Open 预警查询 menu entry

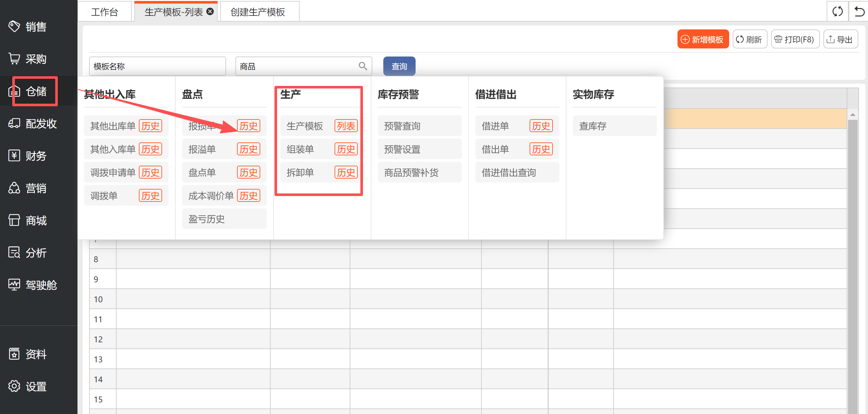(x=419, y=126)
